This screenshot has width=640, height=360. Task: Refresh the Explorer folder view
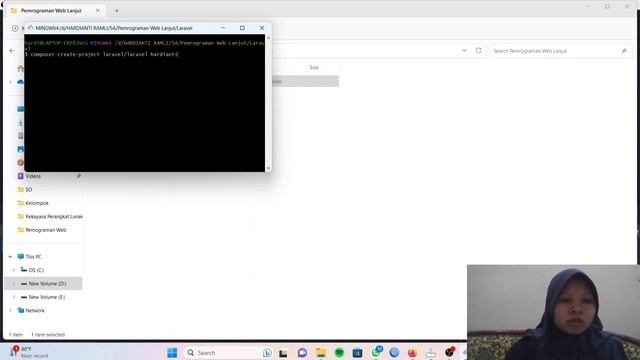click(x=478, y=51)
